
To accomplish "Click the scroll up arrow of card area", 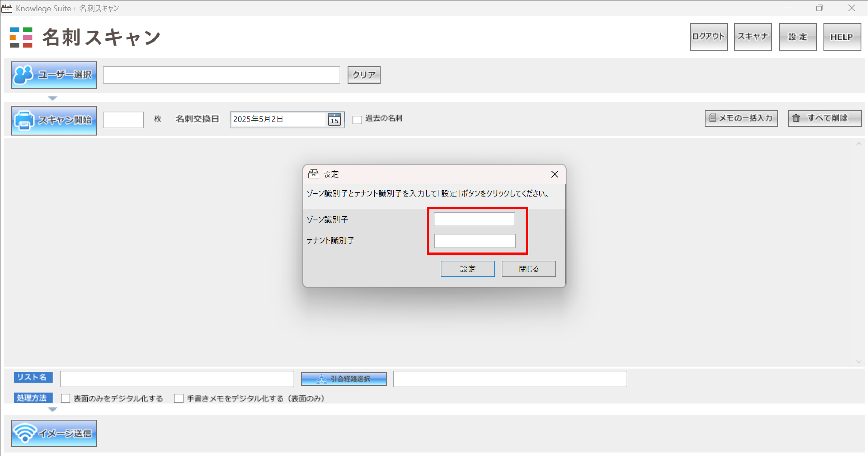I will [x=859, y=144].
